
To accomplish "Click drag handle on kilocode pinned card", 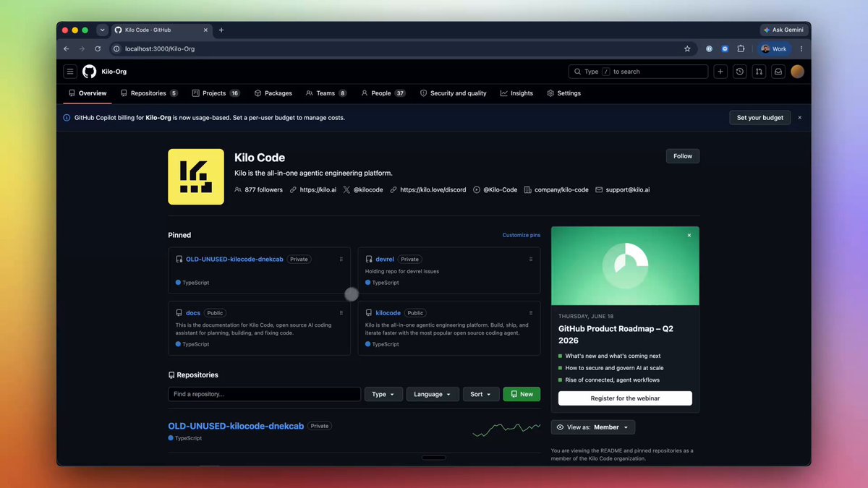I will pos(531,313).
